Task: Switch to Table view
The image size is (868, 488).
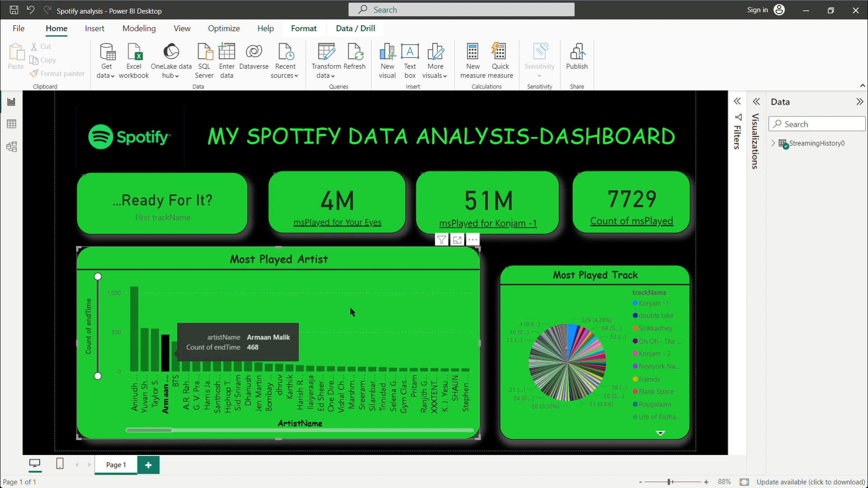Action: click(11, 124)
